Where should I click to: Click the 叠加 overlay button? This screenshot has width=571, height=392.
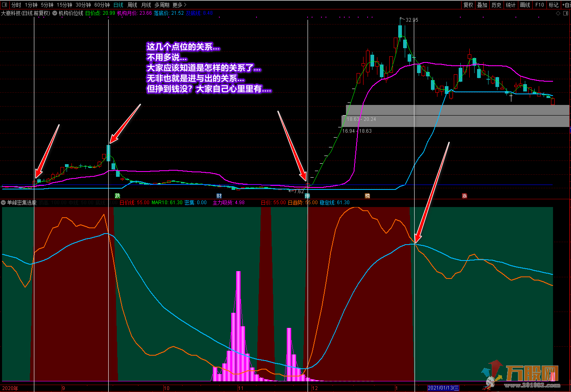tap(482, 5)
